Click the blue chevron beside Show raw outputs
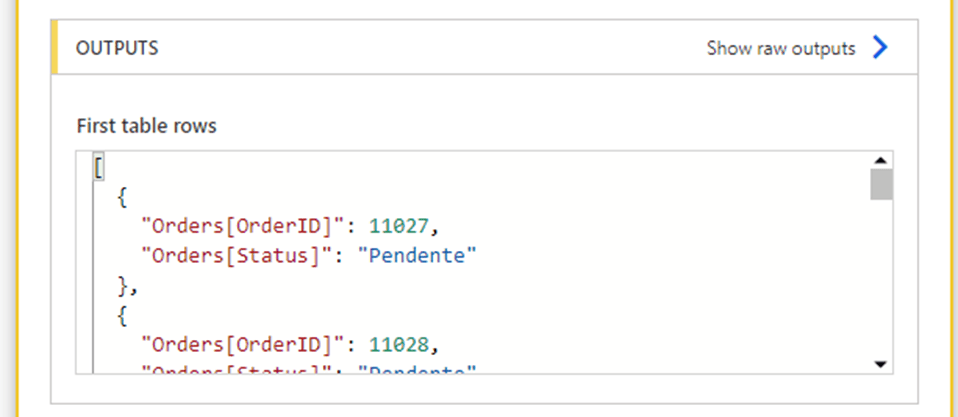958x417 pixels. click(x=880, y=48)
